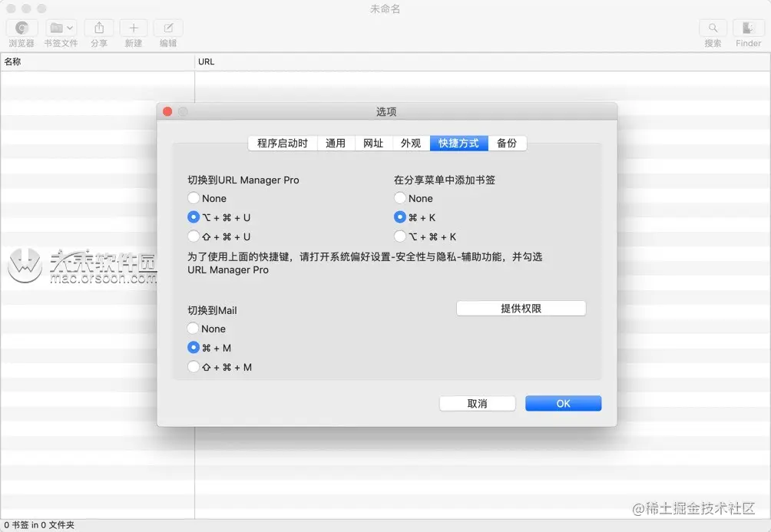Screen dimensions: 771x532
Task: Select the ⌥ + ⌘ + U shortcut option
Action: [194, 217]
